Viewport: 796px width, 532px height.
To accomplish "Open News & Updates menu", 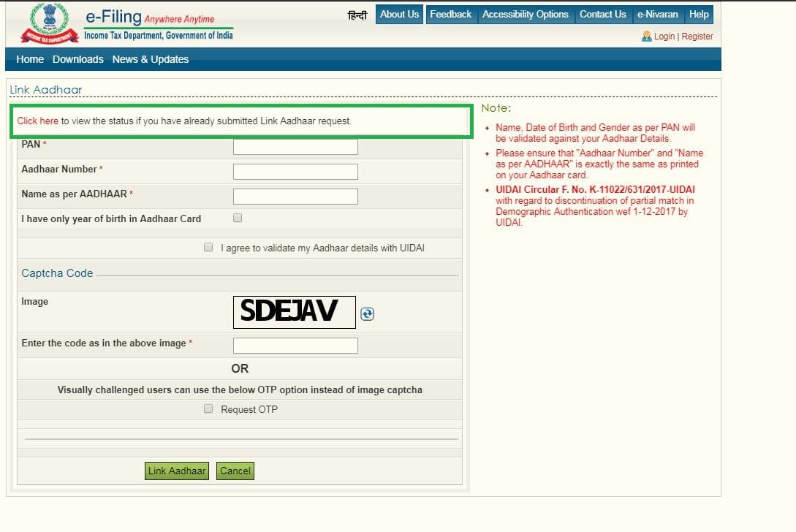I will pos(151,59).
